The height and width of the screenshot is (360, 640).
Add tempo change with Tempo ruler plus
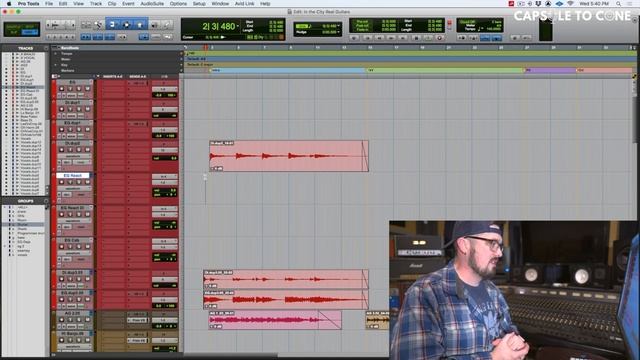[181, 53]
